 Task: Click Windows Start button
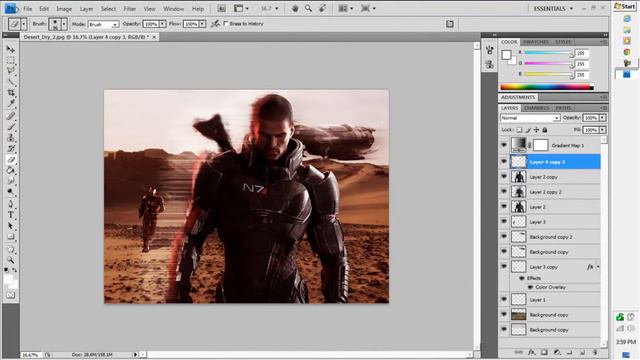point(625,6)
